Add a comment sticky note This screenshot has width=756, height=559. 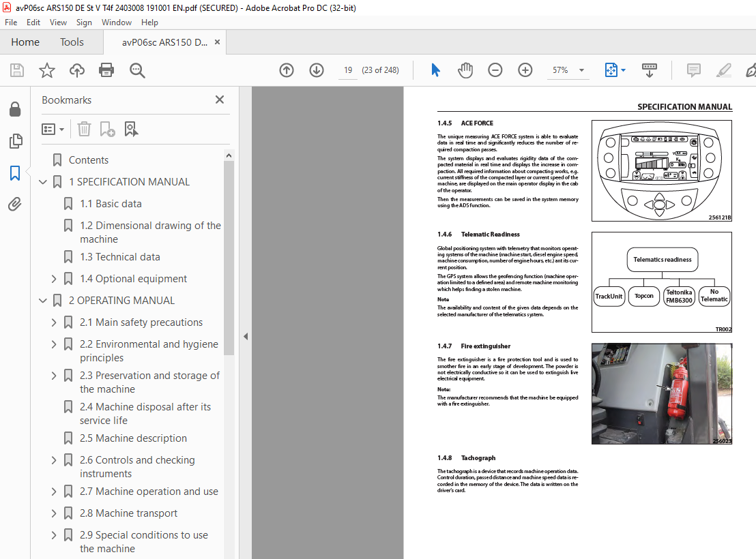(x=693, y=70)
